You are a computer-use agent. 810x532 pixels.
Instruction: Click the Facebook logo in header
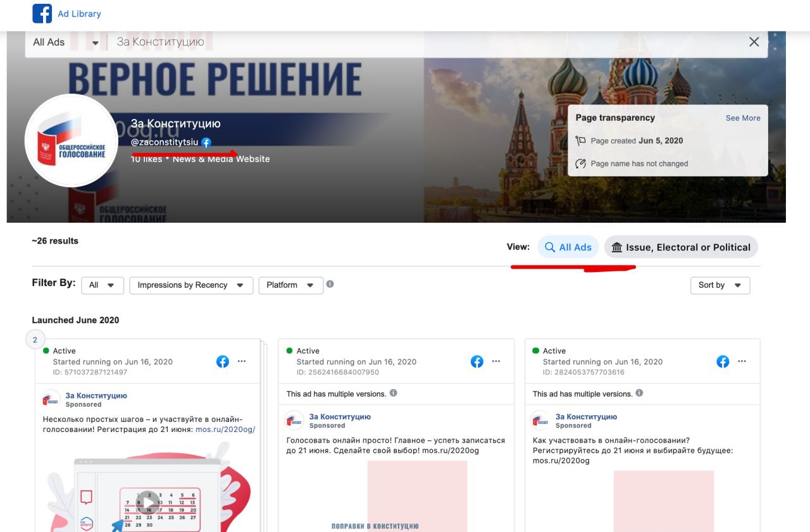(x=42, y=13)
